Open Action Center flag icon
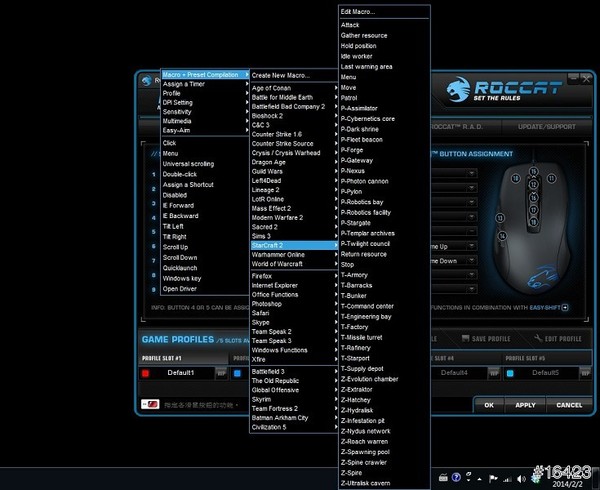Screen dimensions: 600x490 (493, 479)
